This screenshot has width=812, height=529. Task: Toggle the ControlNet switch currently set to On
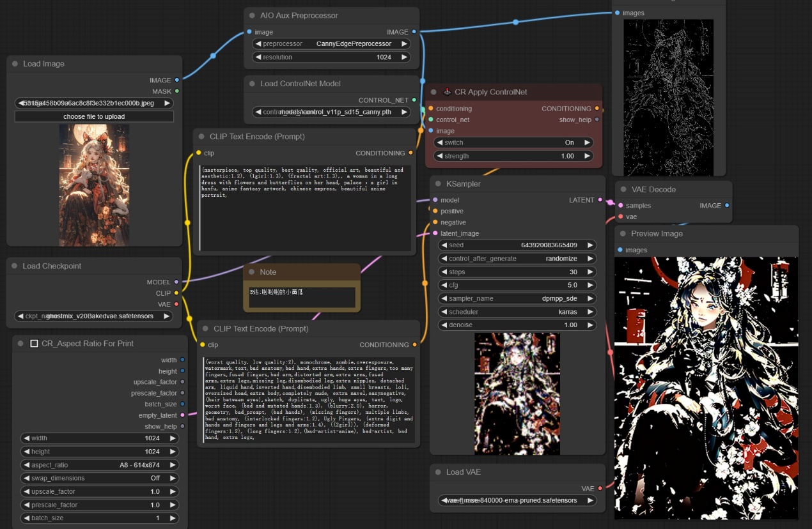[513, 143]
